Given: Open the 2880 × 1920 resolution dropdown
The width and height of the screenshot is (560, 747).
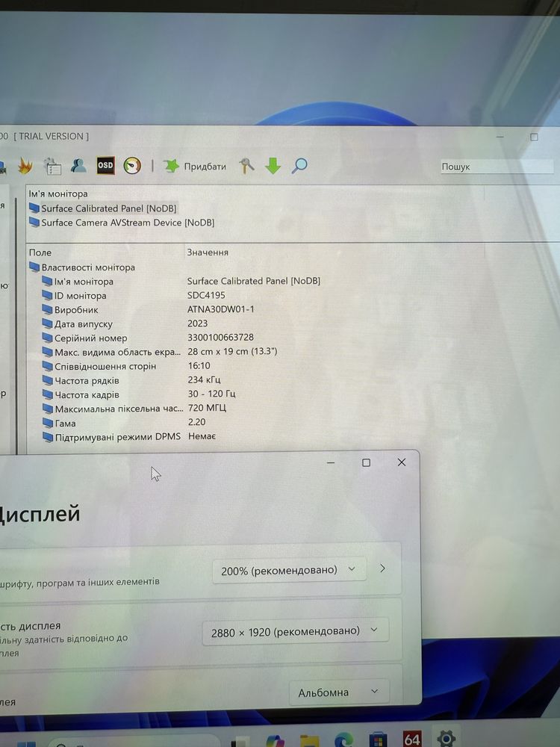Looking at the screenshot, I should point(296,632).
